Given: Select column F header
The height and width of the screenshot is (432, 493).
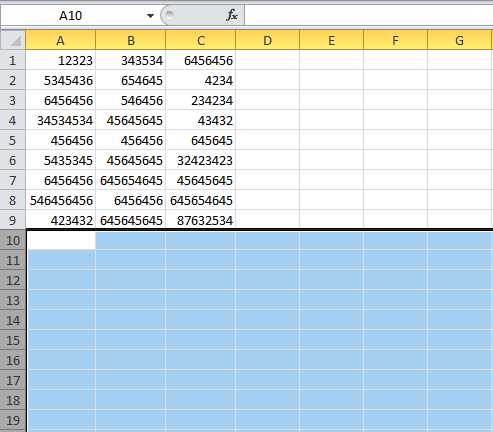Looking at the screenshot, I should 396,40.
